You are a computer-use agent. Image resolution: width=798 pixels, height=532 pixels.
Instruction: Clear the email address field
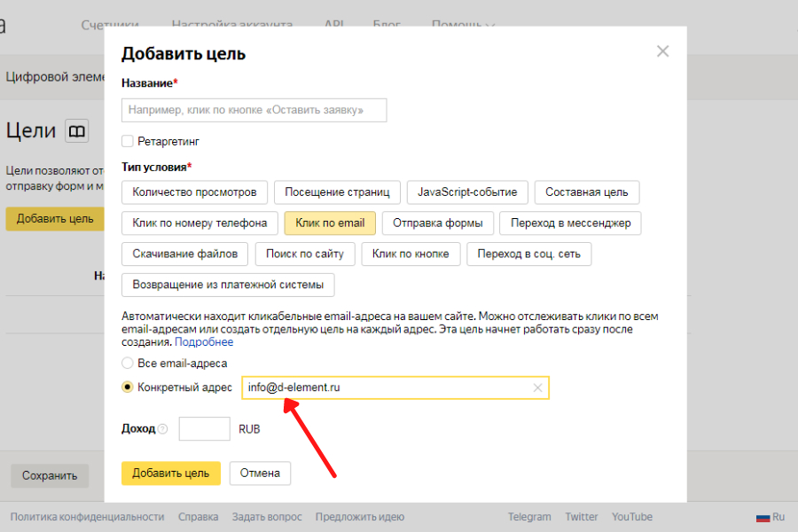coord(537,387)
